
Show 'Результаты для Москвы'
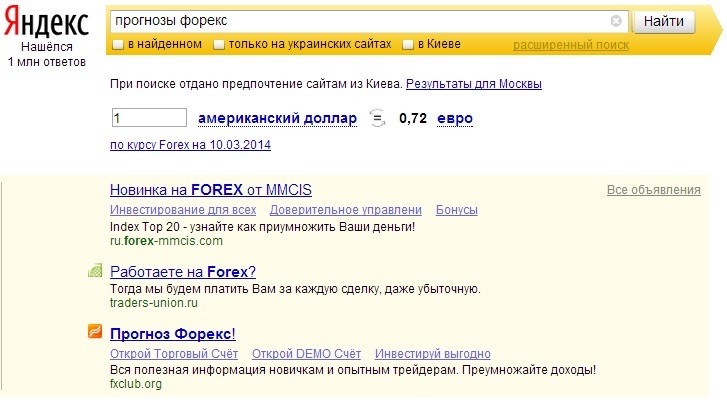pyautogui.click(x=474, y=84)
